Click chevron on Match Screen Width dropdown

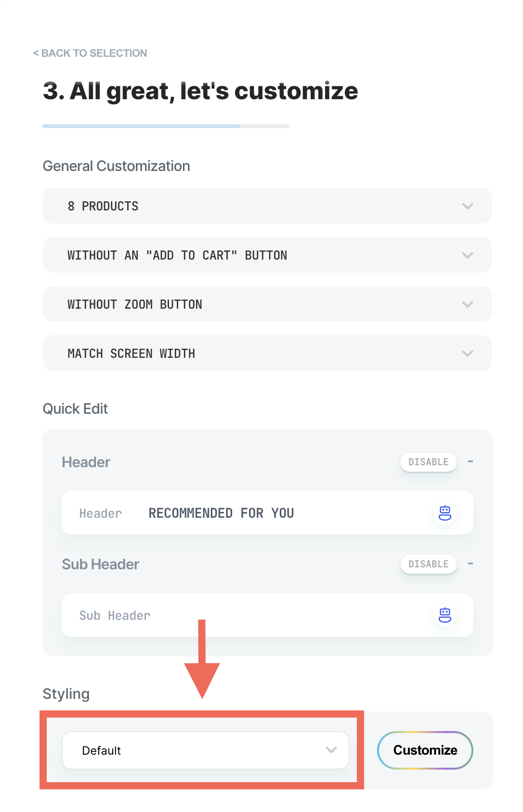[x=467, y=354]
